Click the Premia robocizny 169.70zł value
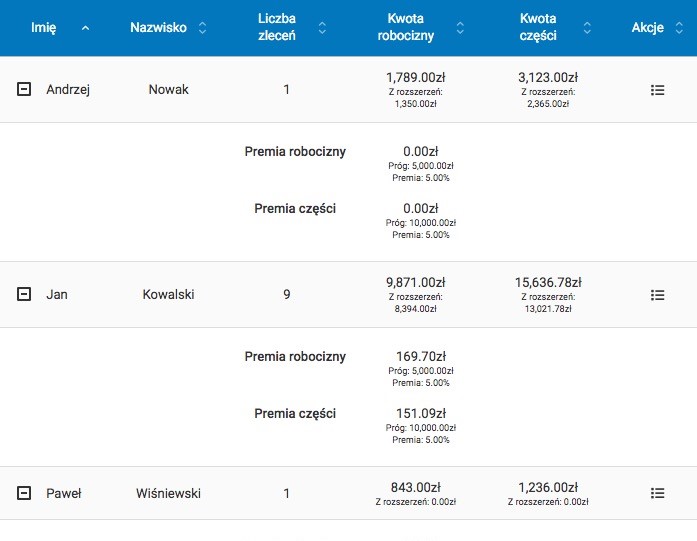 (x=420, y=356)
